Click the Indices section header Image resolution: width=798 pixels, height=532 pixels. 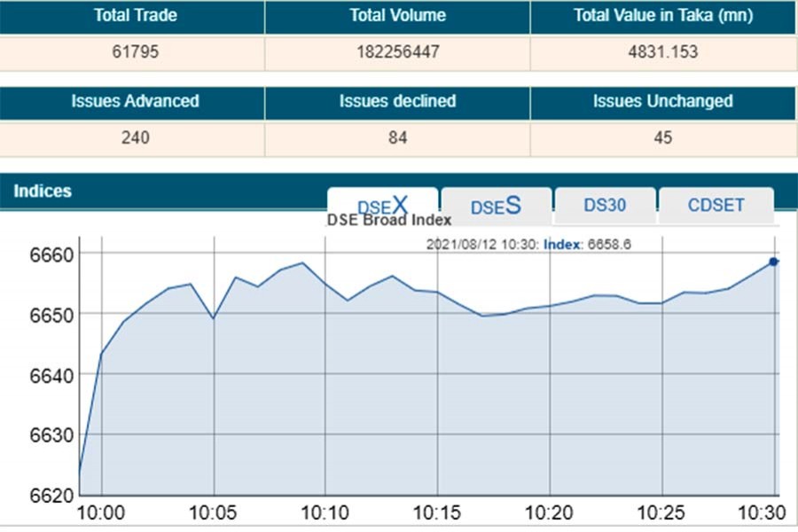(x=43, y=191)
